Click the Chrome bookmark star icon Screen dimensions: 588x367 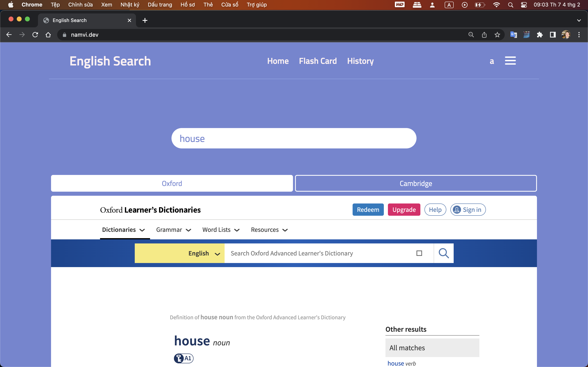pos(497,35)
